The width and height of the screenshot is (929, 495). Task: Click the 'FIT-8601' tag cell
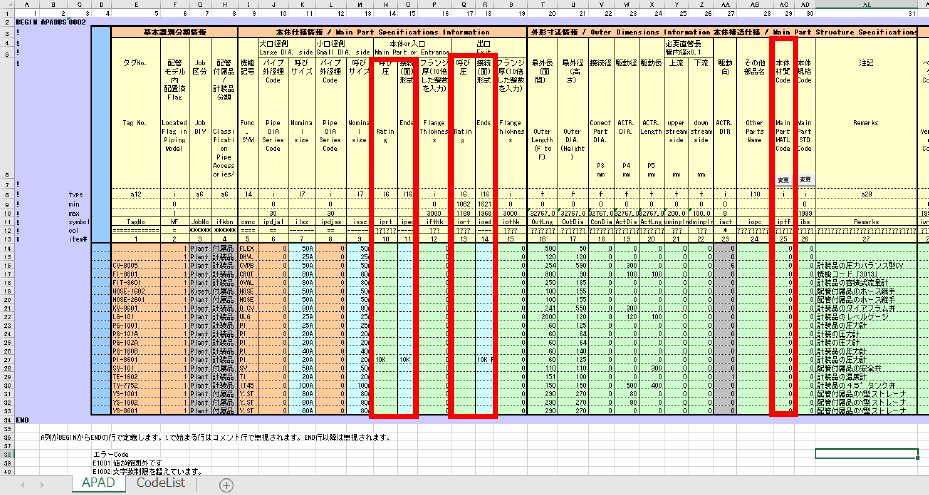136,283
